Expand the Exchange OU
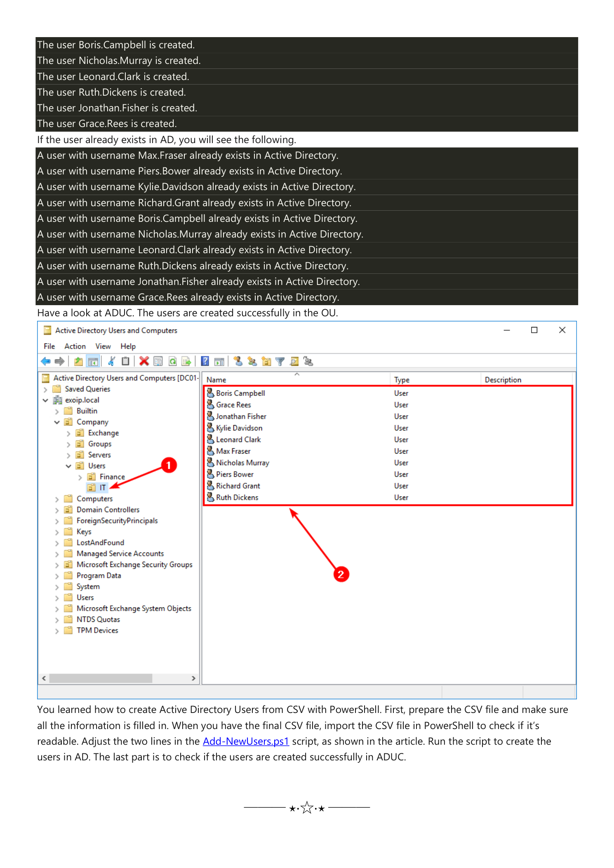 [68, 433]
